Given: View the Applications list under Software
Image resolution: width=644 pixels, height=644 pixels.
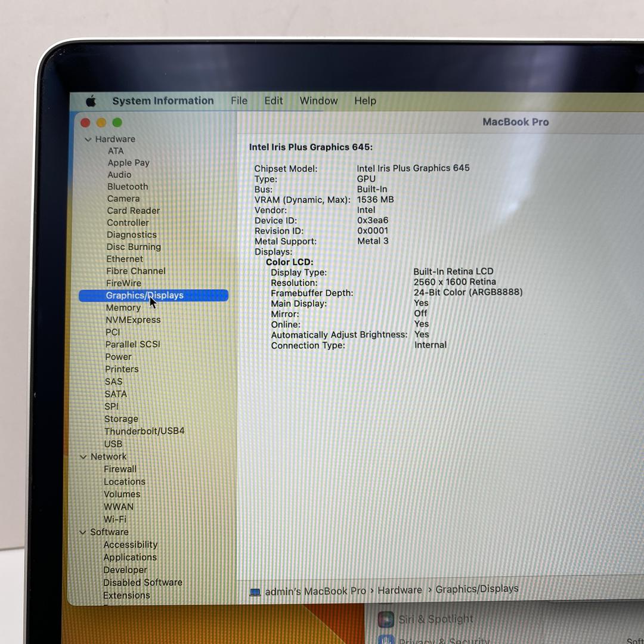Looking at the screenshot, I should click(130, 558).
